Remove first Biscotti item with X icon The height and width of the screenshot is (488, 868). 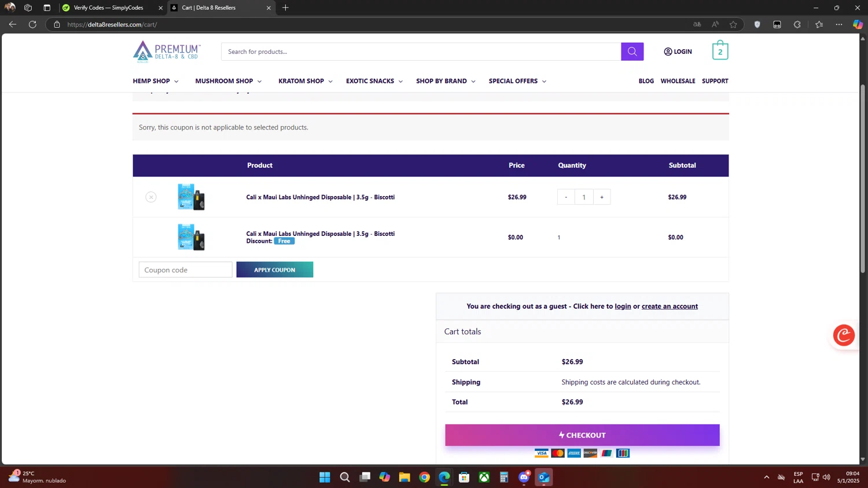point(151,197)
